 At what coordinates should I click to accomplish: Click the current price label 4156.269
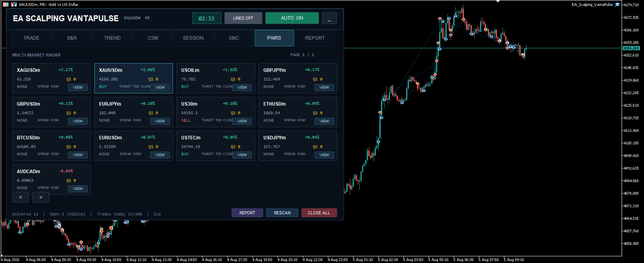point(631,48)
